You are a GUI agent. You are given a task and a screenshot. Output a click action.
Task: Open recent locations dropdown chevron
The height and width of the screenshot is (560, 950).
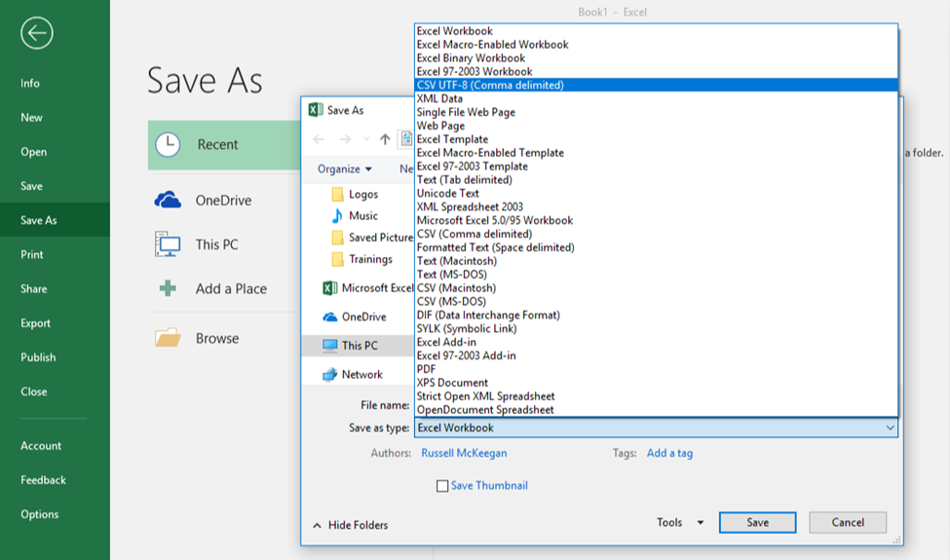coord(366,139)
